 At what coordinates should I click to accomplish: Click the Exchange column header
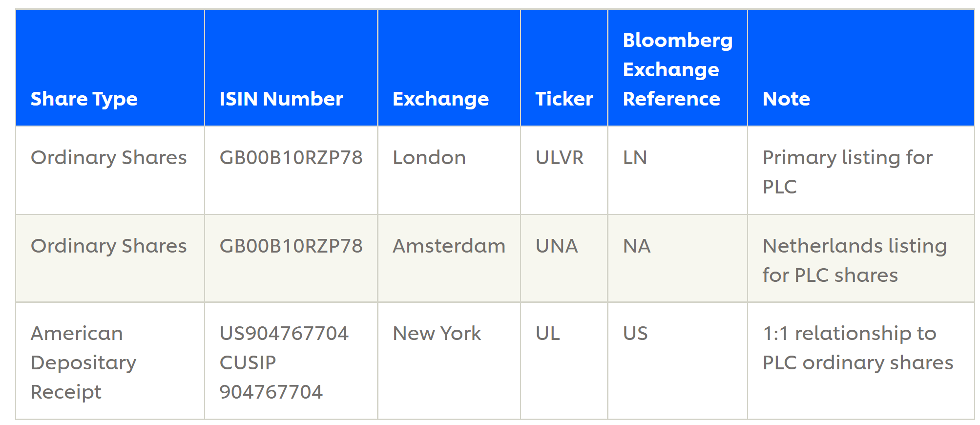(440, 99)
